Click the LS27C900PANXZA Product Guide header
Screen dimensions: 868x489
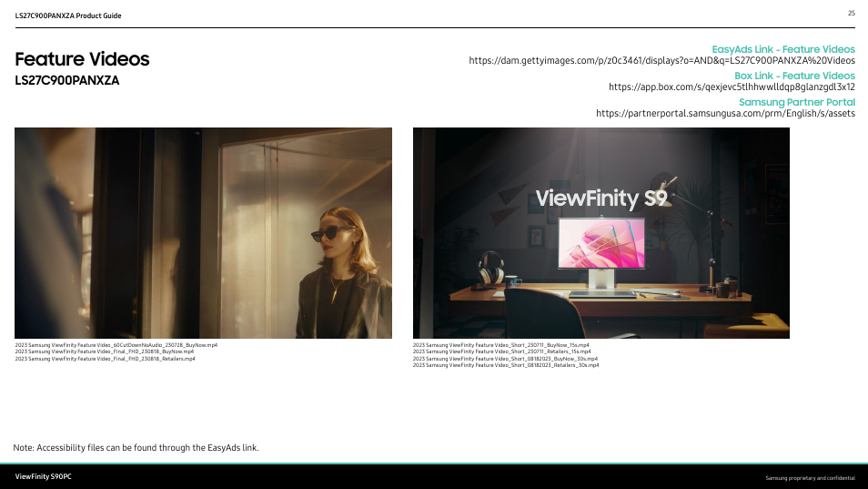(68, 15)
